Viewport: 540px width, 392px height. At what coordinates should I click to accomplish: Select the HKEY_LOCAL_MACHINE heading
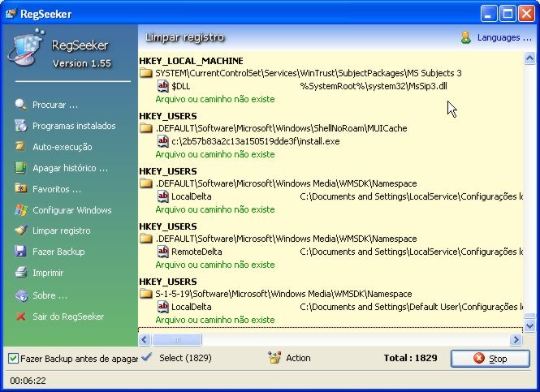coord(191,61)
